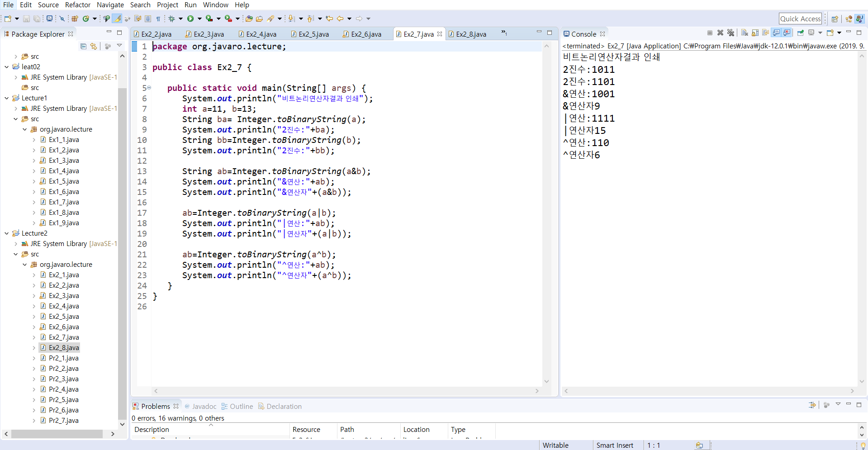Select Ex2_8.java in Package Explorer

(x=60, y=348)
